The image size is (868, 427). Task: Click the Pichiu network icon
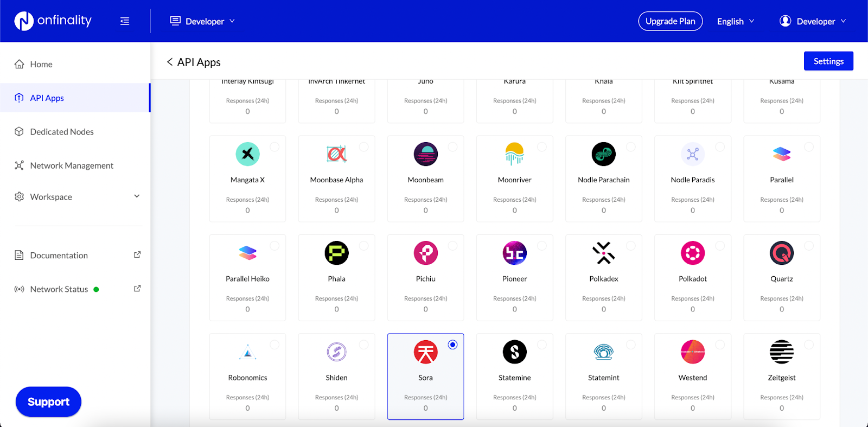(426, 253)
